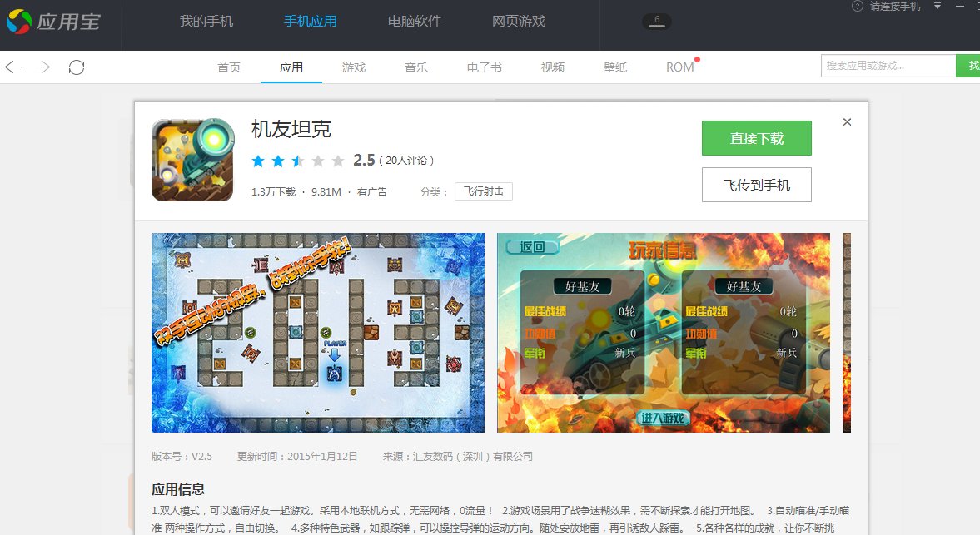Screen dimensions: 980x535
Task: Click the green search button
Action: (968, 66)
